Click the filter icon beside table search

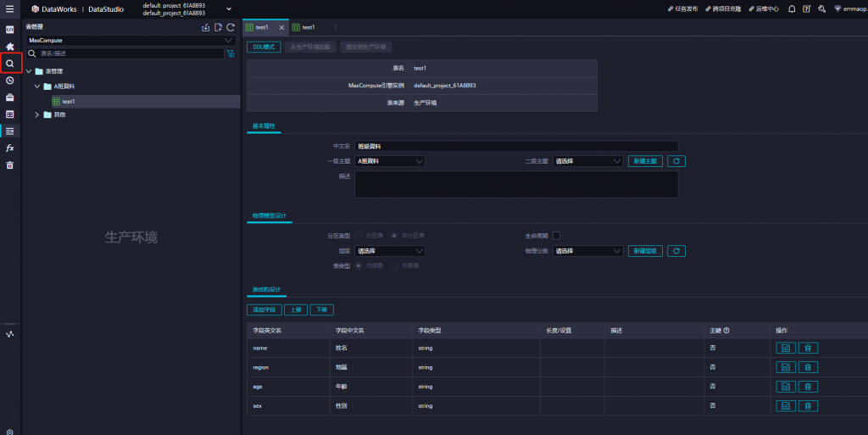click(231, 53)
